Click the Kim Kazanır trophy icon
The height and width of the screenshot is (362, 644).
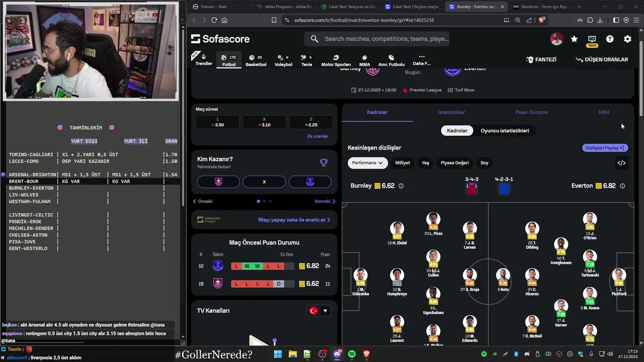324,162
